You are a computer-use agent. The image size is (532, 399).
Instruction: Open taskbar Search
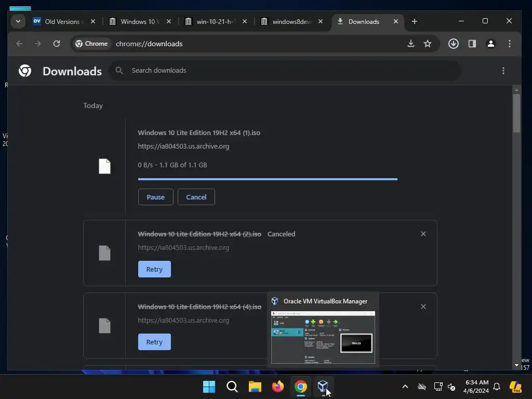pyautogui.click(x=232, y=387)
